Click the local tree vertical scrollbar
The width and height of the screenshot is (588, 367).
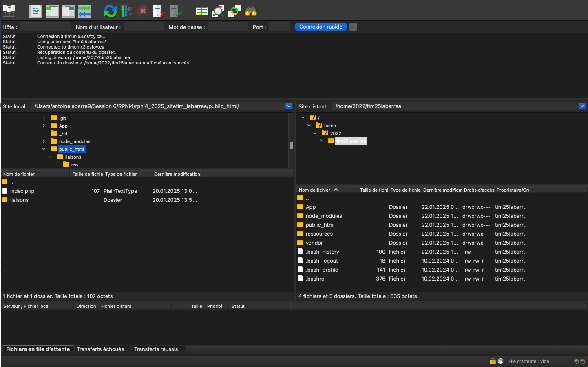(x=291, y=146)
